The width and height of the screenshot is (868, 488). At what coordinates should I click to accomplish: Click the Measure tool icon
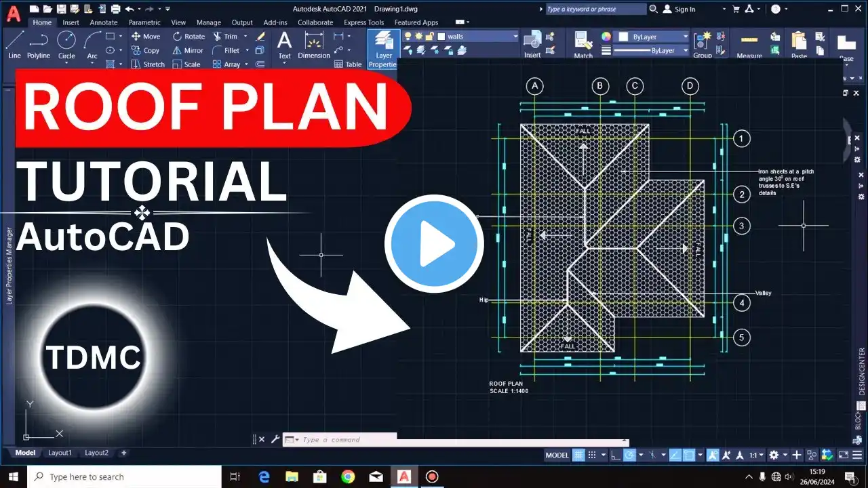pyautogui.click(x=749, y=45)
